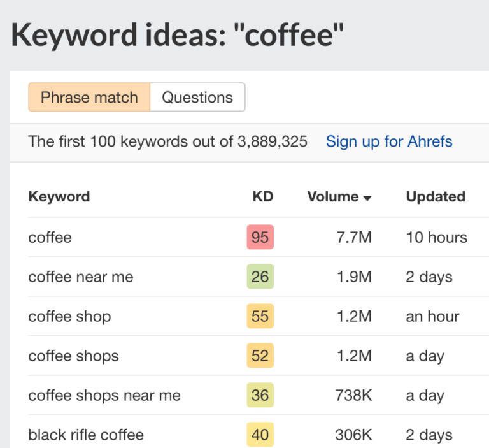This screenshot has width=489, height=448.
Task: Click the "coffee shop" keyword
Action: pos(69,317)
